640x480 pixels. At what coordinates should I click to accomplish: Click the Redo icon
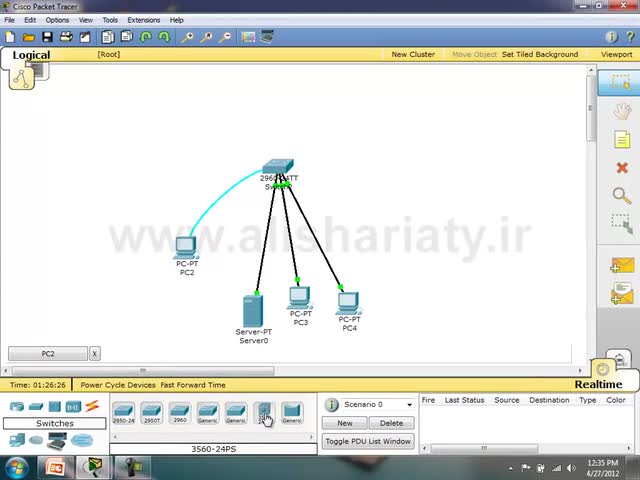pos(164,37)
